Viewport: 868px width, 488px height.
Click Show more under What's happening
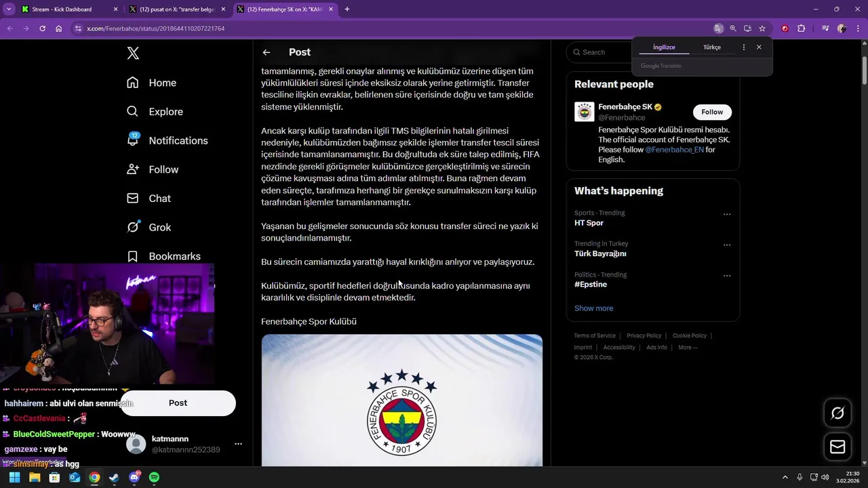593,308
